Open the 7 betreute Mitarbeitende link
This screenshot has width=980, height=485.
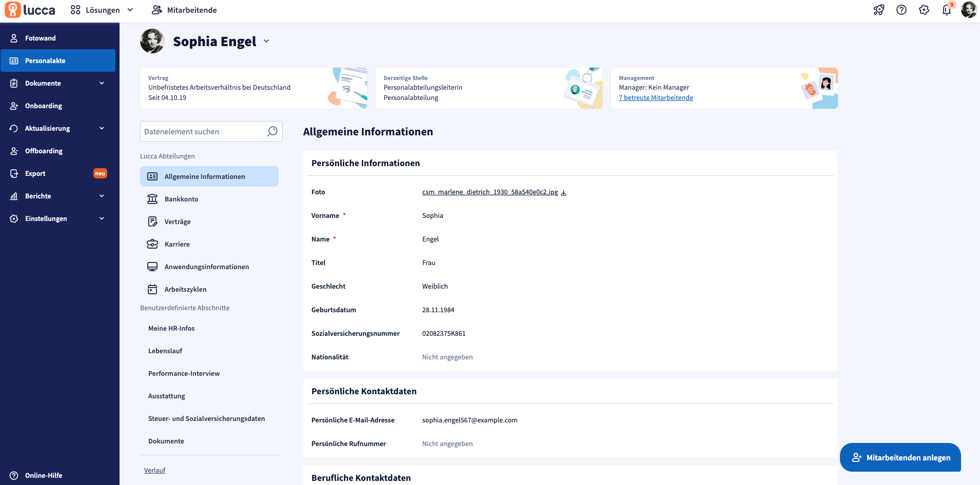(656, 97)
